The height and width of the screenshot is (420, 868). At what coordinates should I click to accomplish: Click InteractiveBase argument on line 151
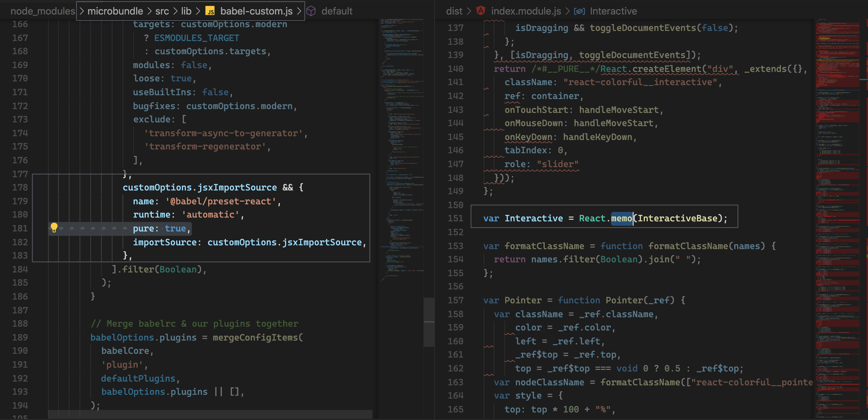tap(677, 218)
